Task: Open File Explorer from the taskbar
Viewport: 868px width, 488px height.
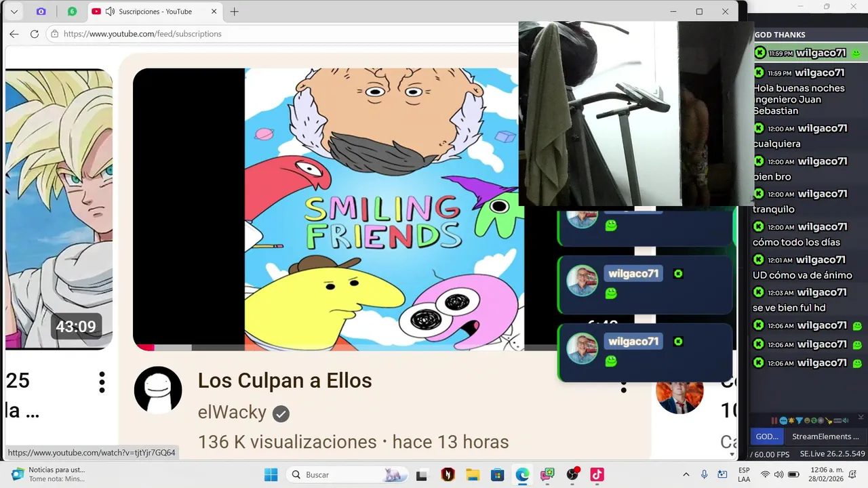Action: (x=473, y=474)
